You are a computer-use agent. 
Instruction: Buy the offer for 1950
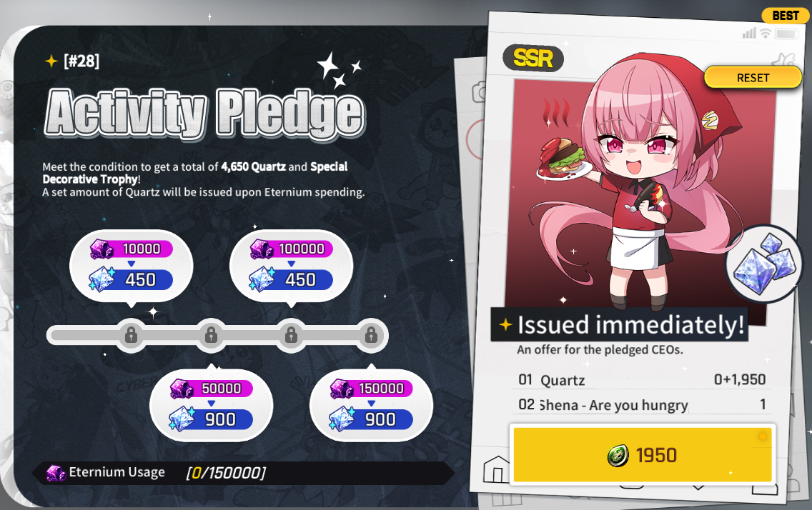pos(642,455)
